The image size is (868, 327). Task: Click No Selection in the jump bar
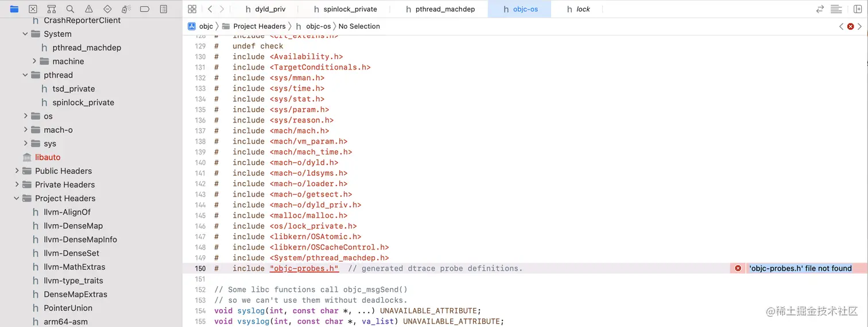[359, 26]
